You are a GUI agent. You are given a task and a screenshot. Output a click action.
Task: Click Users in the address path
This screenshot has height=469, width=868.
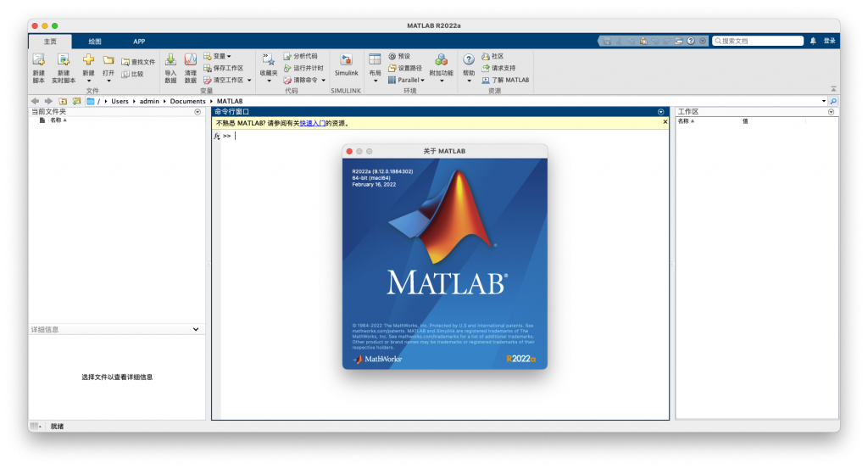pos(120,101)
